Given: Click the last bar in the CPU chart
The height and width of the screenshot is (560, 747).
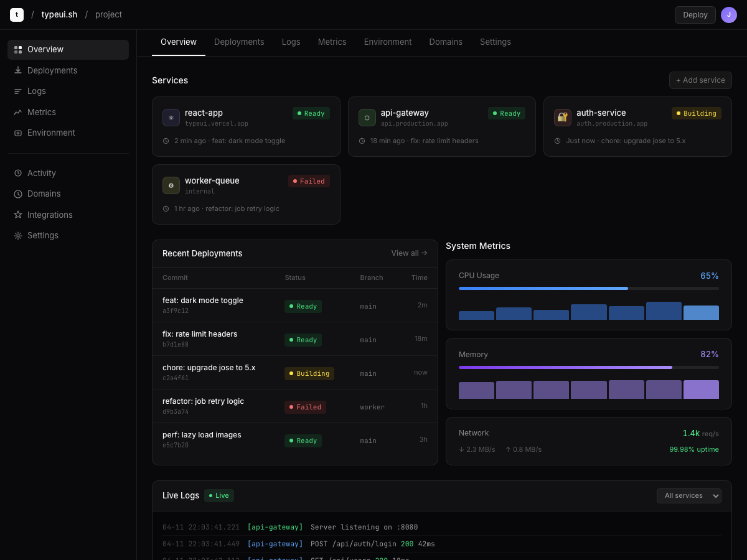Looking at the screenshot, I should (701, 312).
